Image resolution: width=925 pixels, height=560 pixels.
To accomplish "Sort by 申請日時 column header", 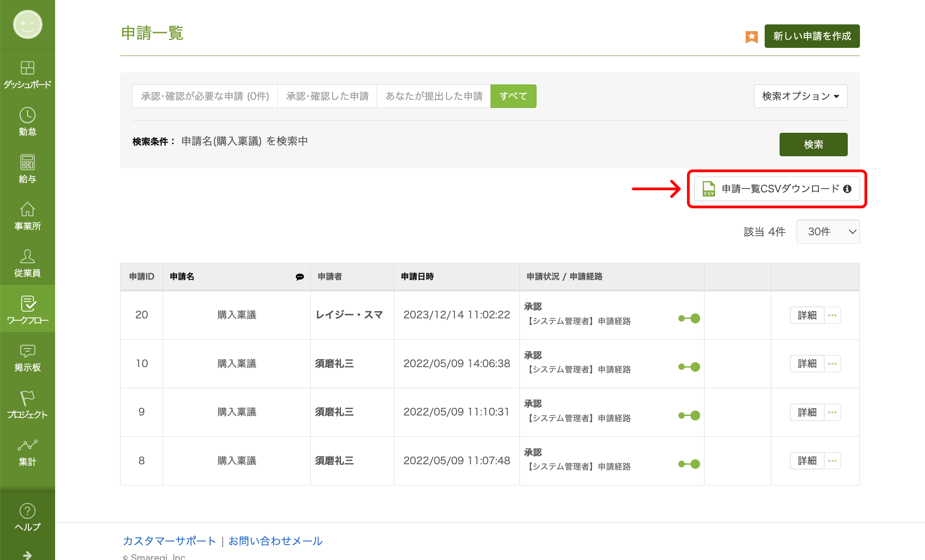I will click(x=417, y=276).
